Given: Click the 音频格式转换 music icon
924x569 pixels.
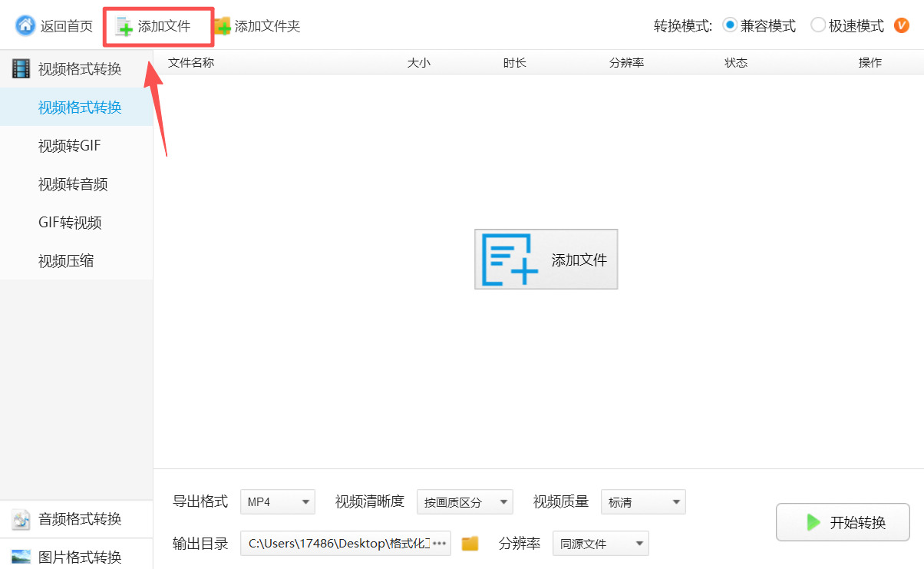Looking at the screenshot, I should pos(21,519).
